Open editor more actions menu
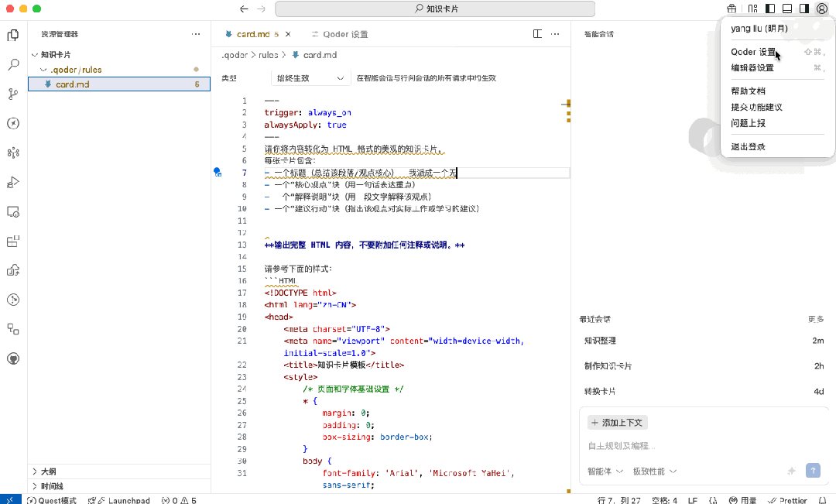This screenshot has width=836, height=504. click(555, 33)
